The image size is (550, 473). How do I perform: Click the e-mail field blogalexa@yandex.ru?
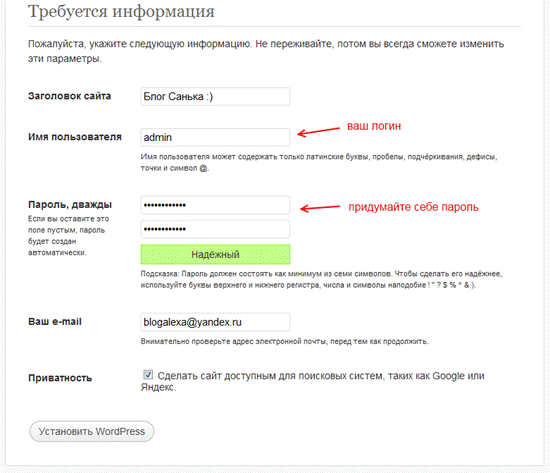pos(215,322)
